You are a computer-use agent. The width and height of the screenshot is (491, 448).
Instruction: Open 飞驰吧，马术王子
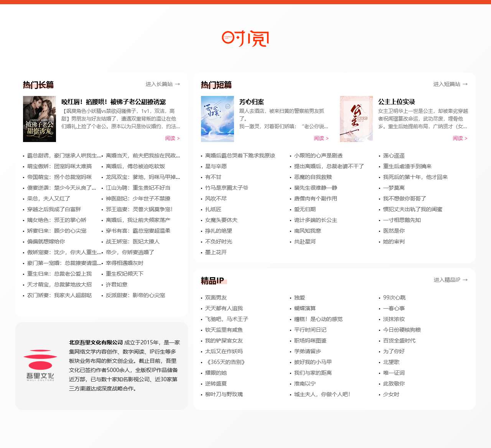tap(227, 319)
